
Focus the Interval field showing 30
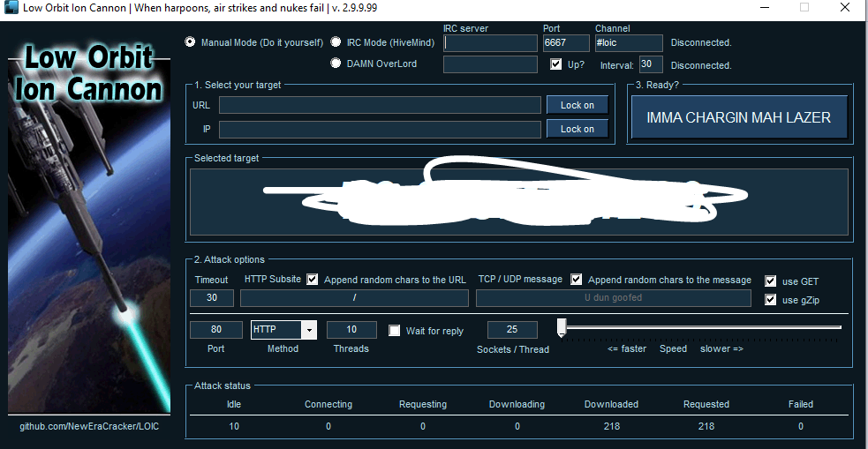point(651,64)
